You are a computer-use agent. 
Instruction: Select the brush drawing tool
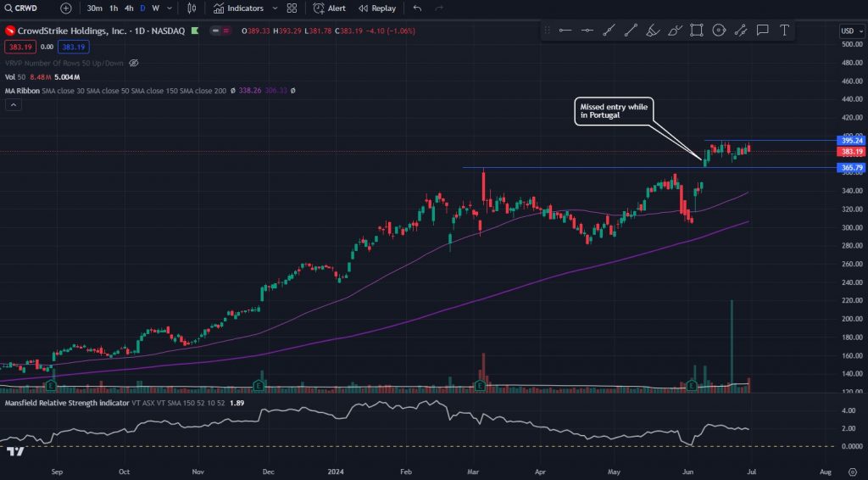(x=653, y=31)
